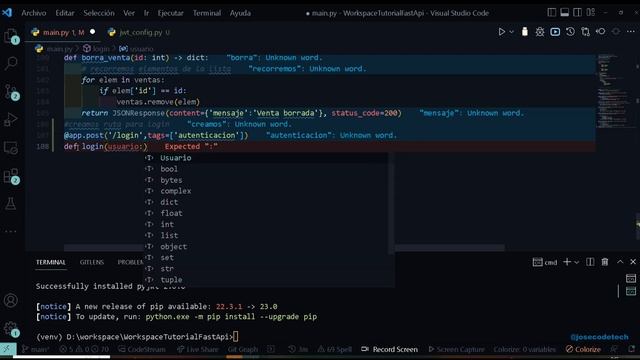The image size is (640, 360).
Task: Click the unsaved dot on main.py tab
Action: pyautogui.click(x=93, y=31)
